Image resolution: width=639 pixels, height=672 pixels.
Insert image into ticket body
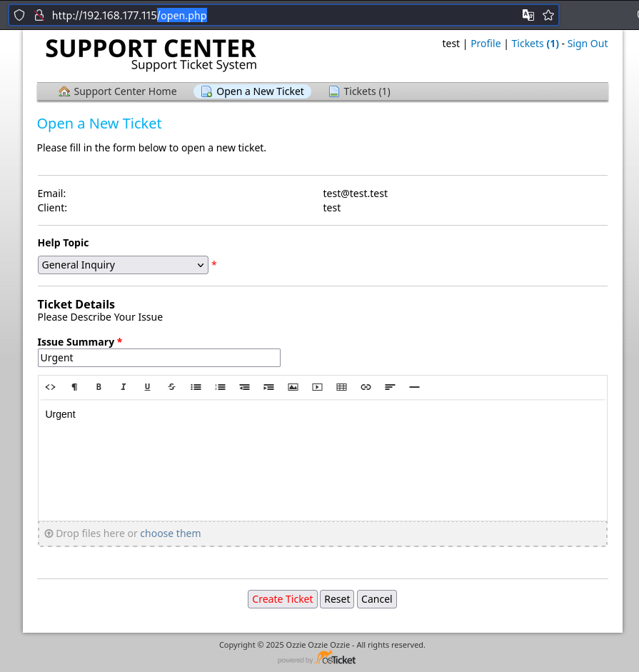point(293,387)
